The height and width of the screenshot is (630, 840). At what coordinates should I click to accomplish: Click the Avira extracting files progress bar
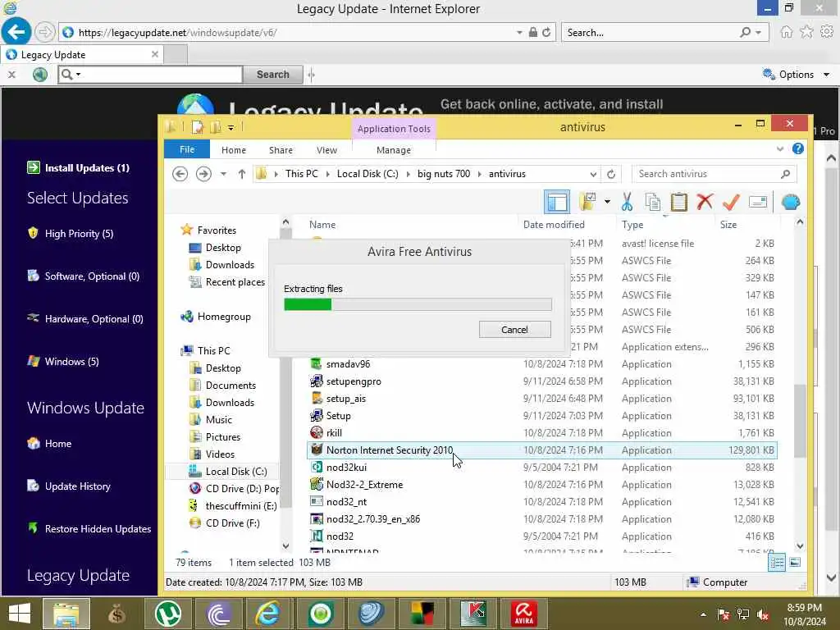point(418,305)
